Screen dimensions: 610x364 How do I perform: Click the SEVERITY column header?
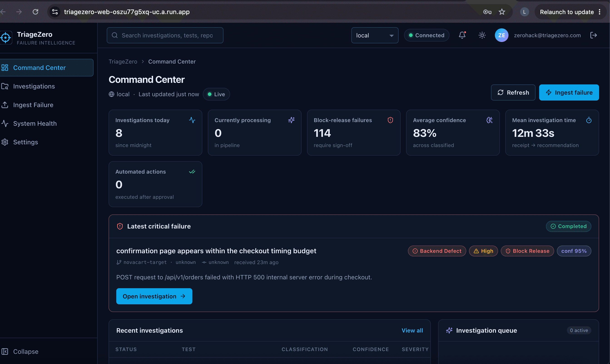click(415, 349)
